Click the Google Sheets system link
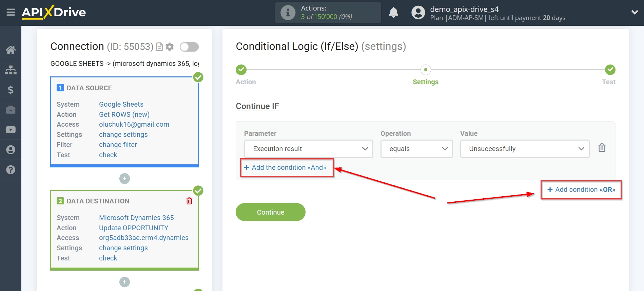This screenshot has height=291, width=644. click(x=121, y=104)
